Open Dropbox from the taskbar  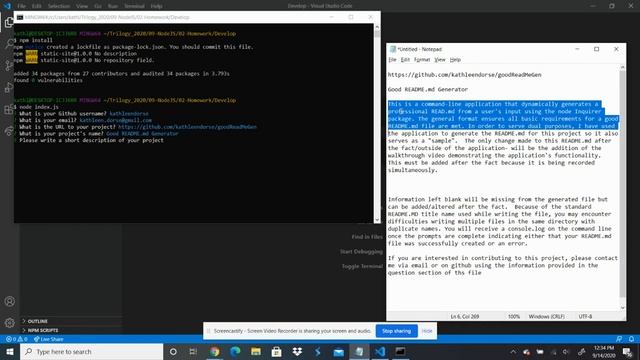(x=297, y=351)
